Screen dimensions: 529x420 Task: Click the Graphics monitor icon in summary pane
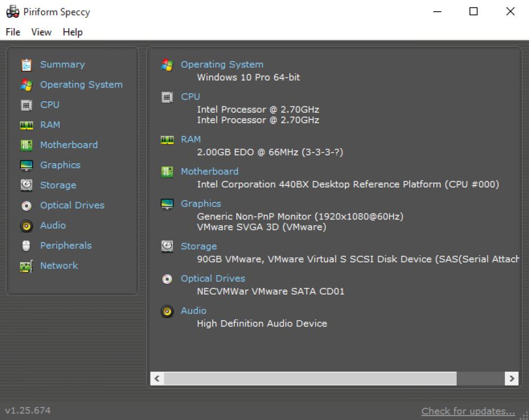point(167,204)
